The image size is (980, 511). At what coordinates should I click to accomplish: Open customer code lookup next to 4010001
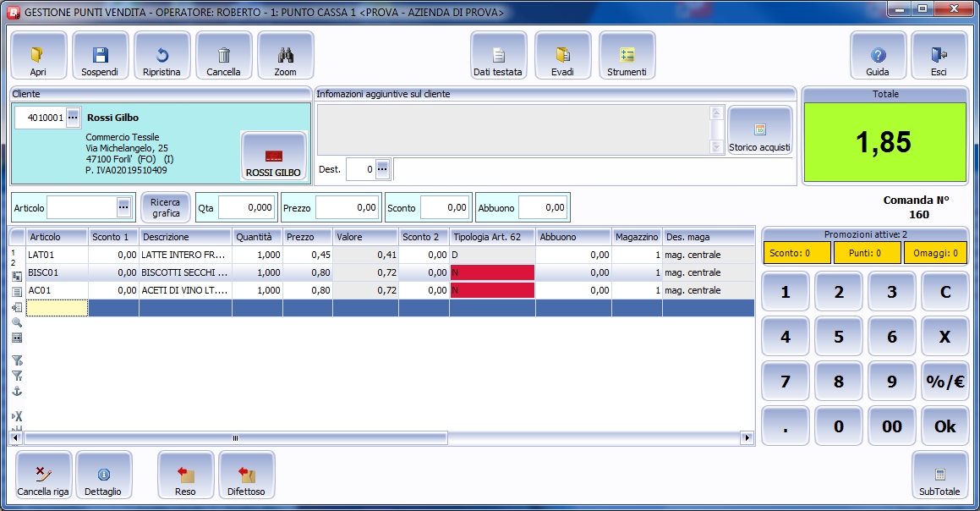point(73,118)
